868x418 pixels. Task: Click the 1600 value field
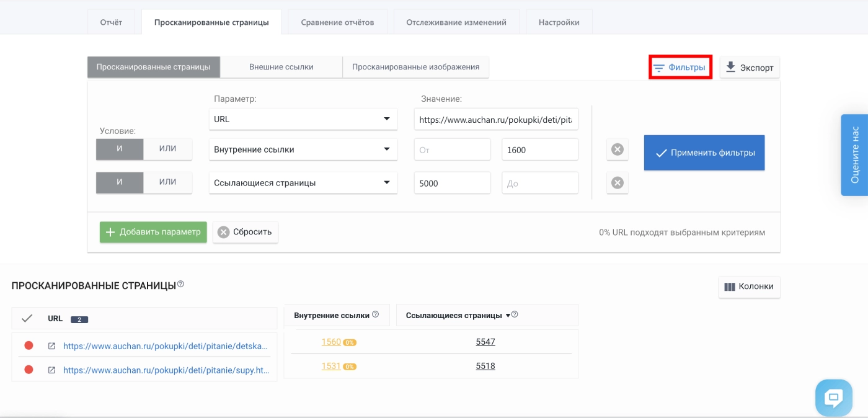click(540, 149)
